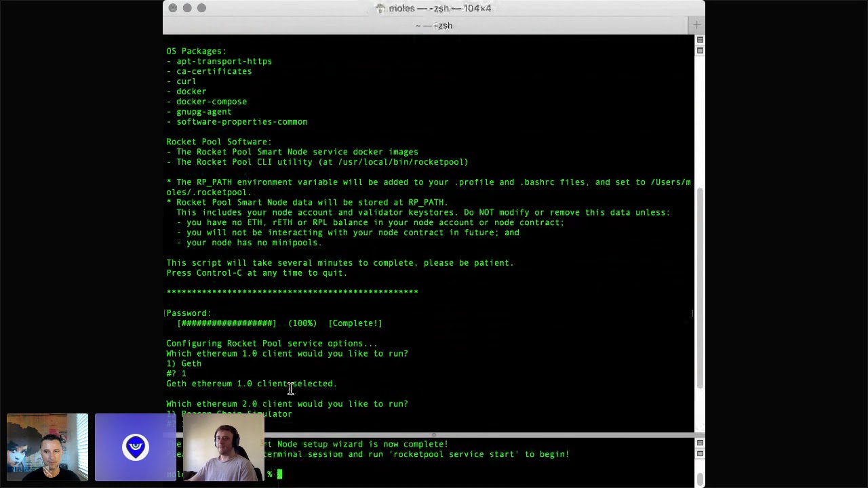The height and width of the screenshot is (488, 868).
Task: Click the '#? 1' answer line
Action: [x=176, y=373]
